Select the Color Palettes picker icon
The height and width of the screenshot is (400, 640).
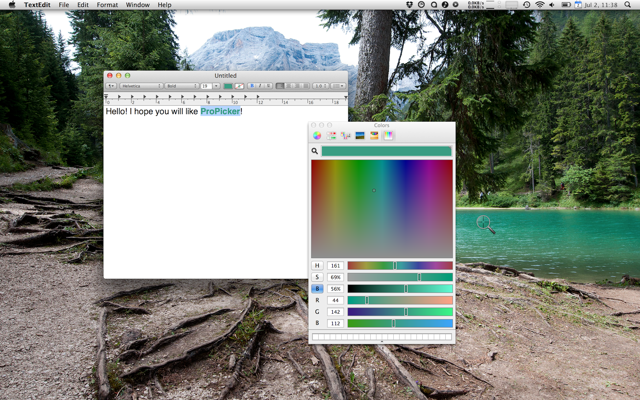[345, 136]
